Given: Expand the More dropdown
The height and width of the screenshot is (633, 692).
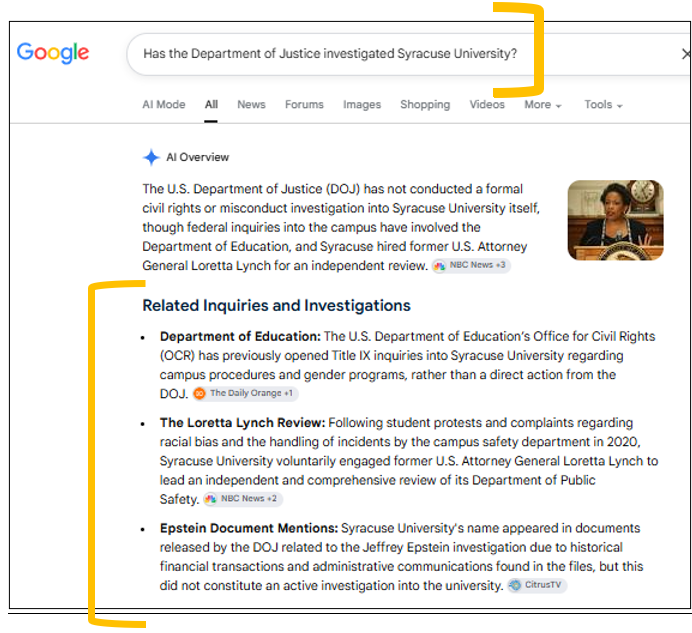Looking at the screenshot, I should (542, 105).
